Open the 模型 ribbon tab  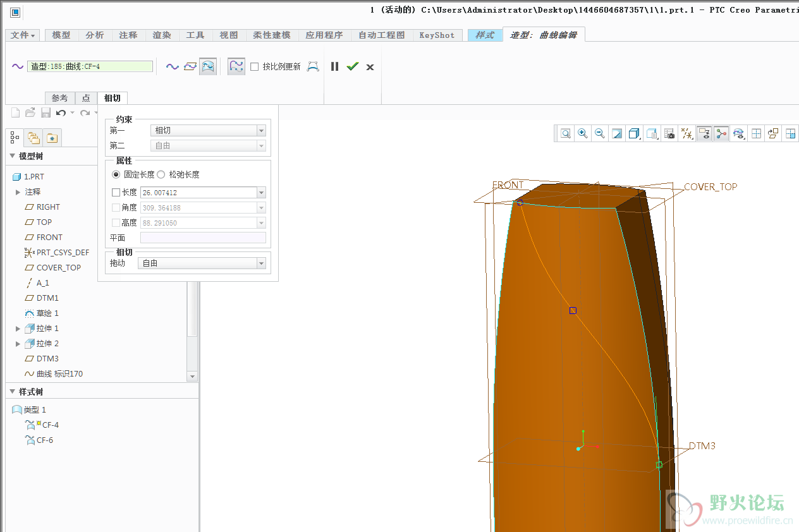tap(61, 35)
